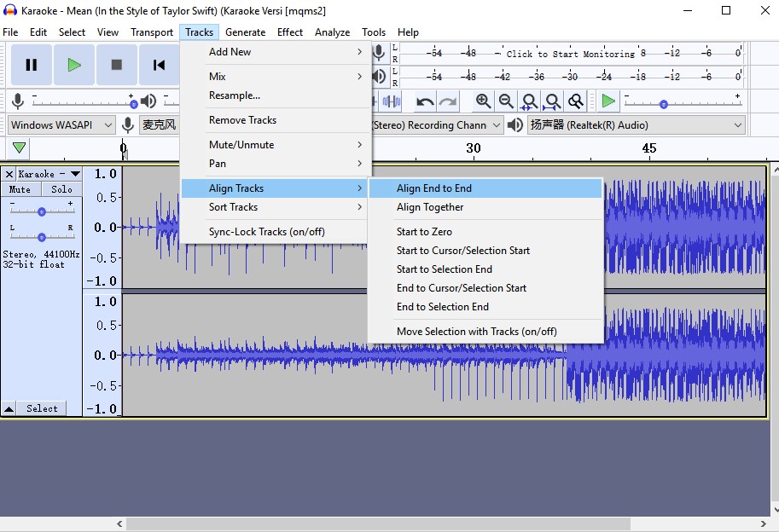The image size is (779, 532).
Task: Click microphone icon in the device toolbar
Action: point(128,124)
